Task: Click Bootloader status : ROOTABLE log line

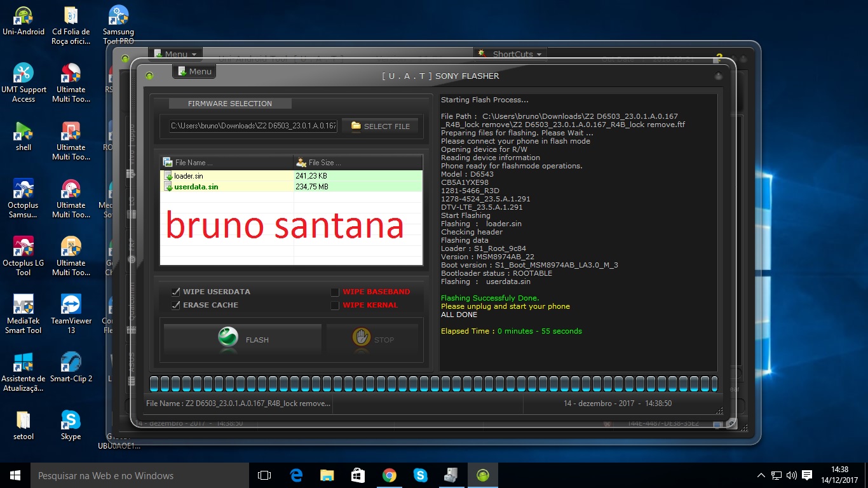Action: [496, 273]
